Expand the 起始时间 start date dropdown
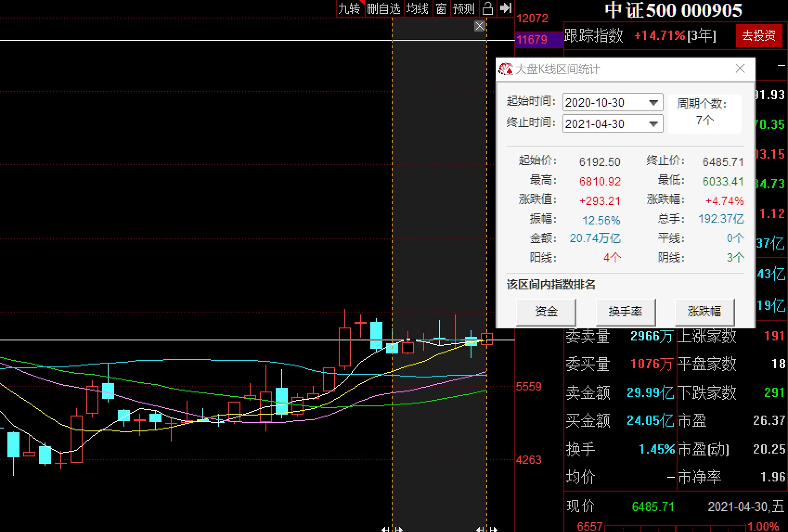 point(653,103)
